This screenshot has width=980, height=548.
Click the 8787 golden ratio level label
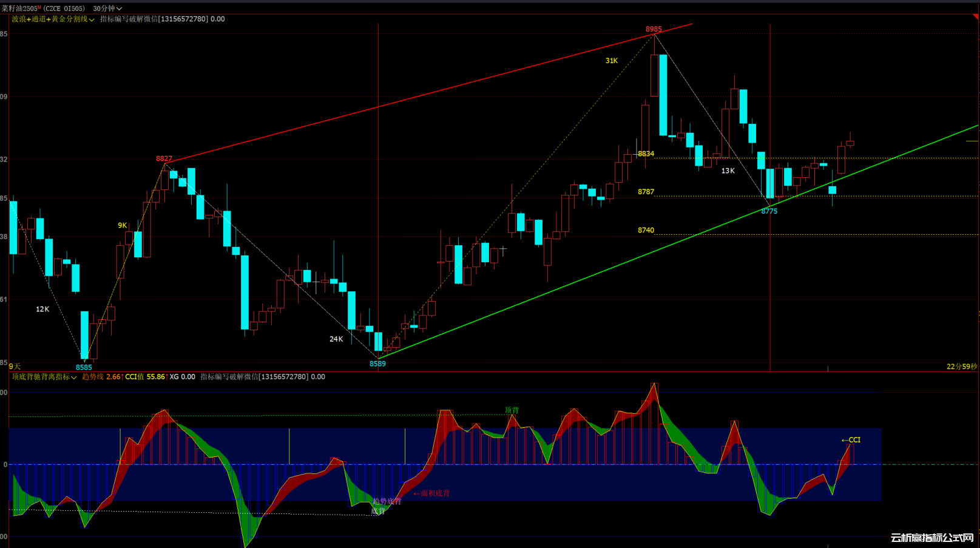pyautogui.click(x=646, y=192)
